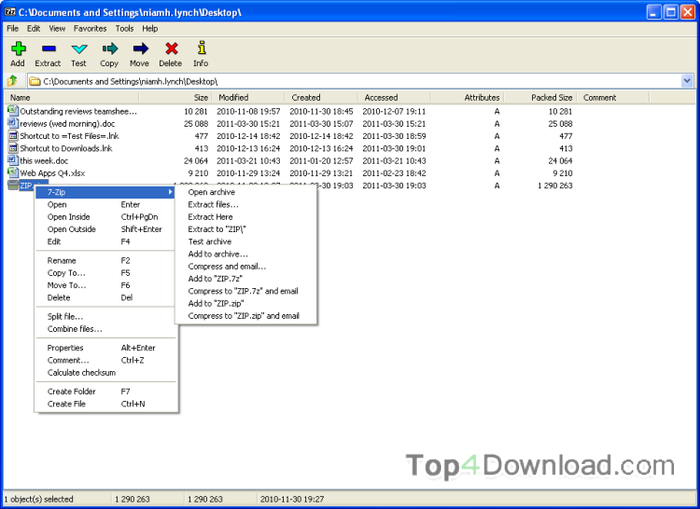Choose Compress to "ZIP.zip" and email

246,316
